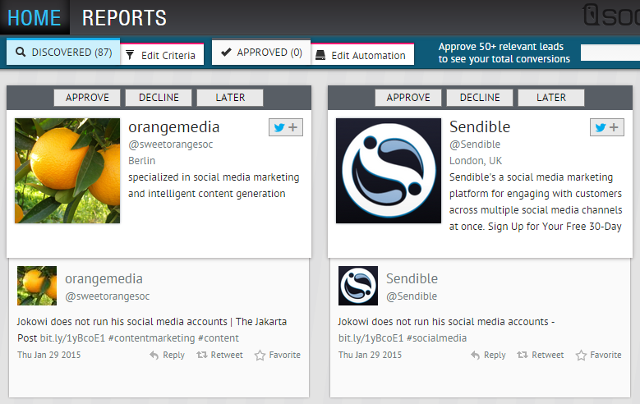The image size is (640, 404).
Task: Open Edit Automation settings
Action: tap(360, 55)
